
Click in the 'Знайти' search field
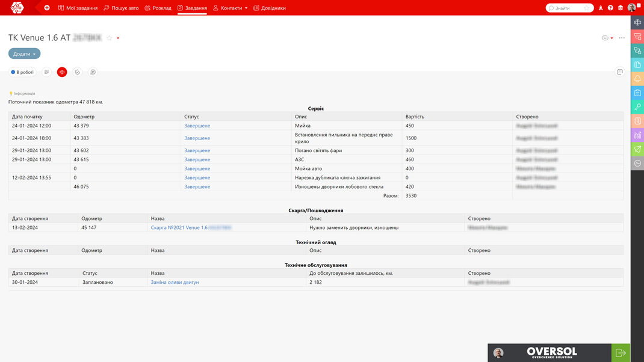coord(569,8)
